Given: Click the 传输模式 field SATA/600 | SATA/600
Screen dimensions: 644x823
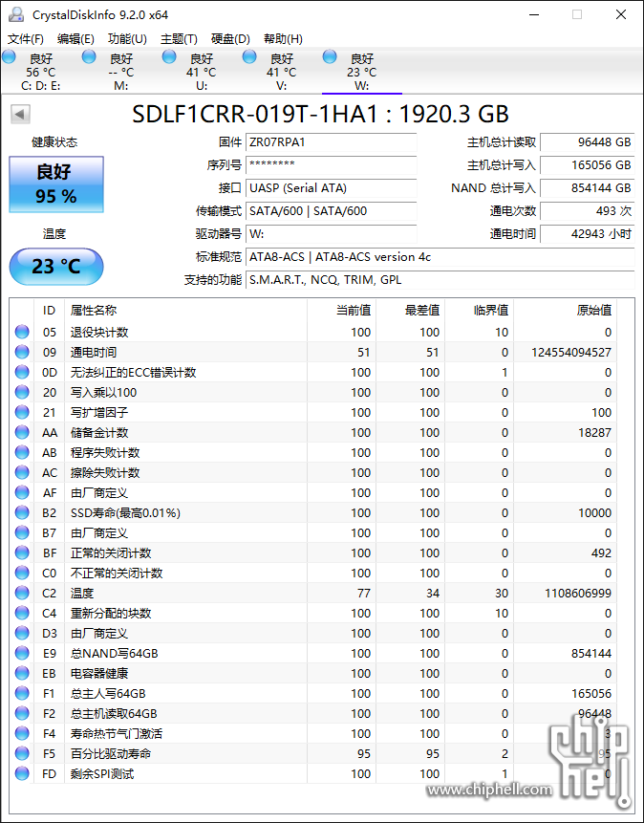Looking at the screenshot, I should (x=332, y=211).
